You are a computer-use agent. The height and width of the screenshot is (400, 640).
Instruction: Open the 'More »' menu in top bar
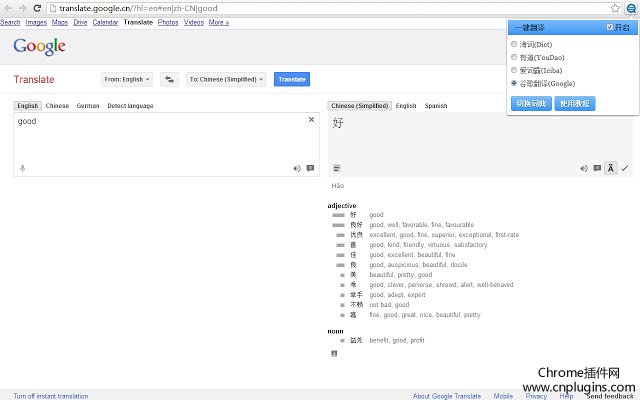[x=218, y=21]
